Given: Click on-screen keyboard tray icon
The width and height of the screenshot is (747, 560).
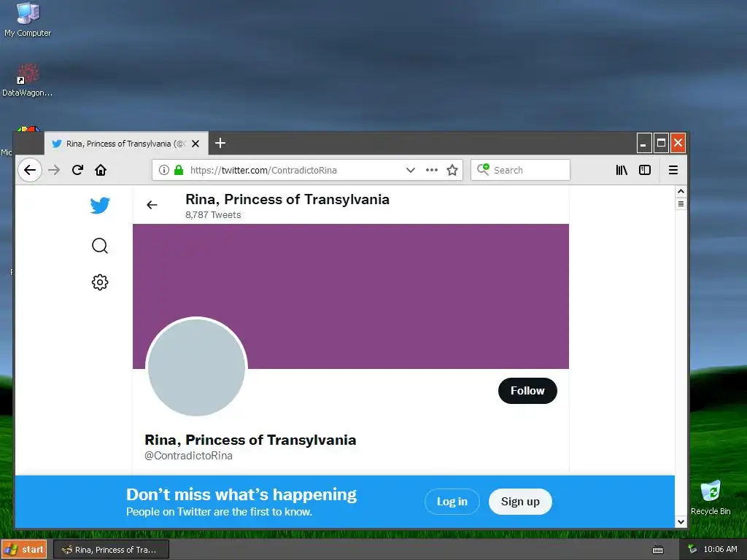Looking at the screenshot, I should click(x=658, y=550).
